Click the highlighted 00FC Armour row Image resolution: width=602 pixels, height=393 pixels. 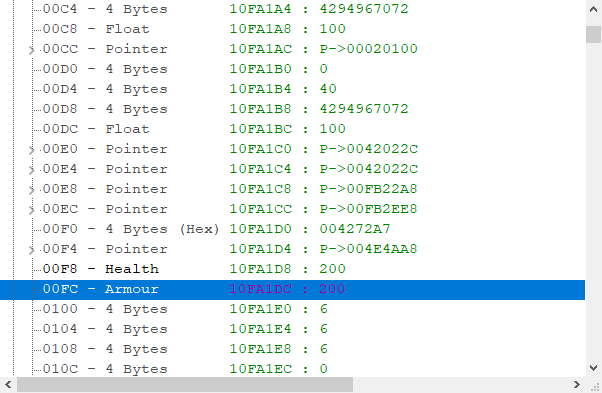click(293, 289)
